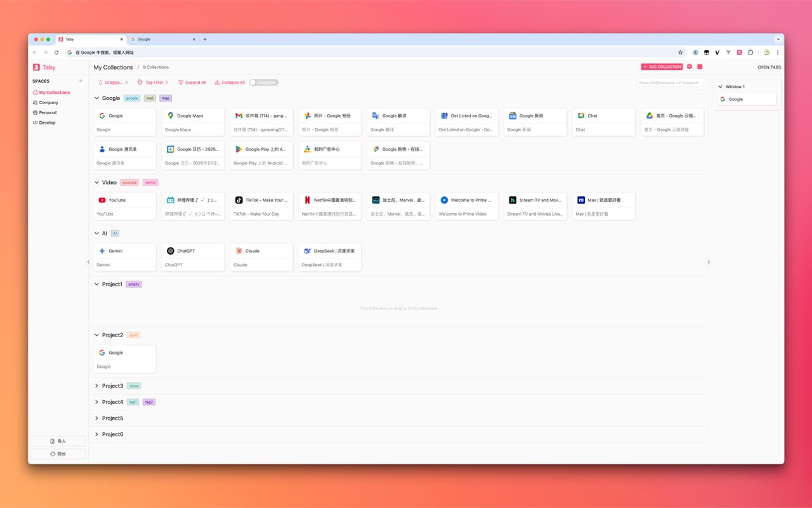
Task: Collapse Window 1 in Open Tabs
Action: [x=720, y=86]
